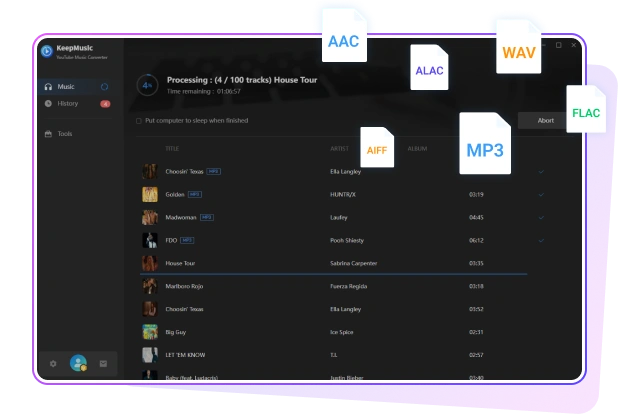The height and width of the screenshot is (417, 620).
Task: Click the MP3 tag on first Choosin' Texas
Action: point(214,172)
